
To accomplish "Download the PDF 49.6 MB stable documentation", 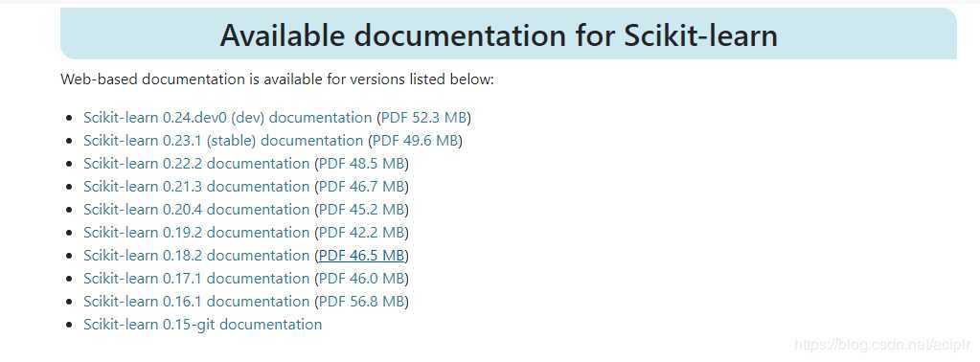I will (416, 141).
